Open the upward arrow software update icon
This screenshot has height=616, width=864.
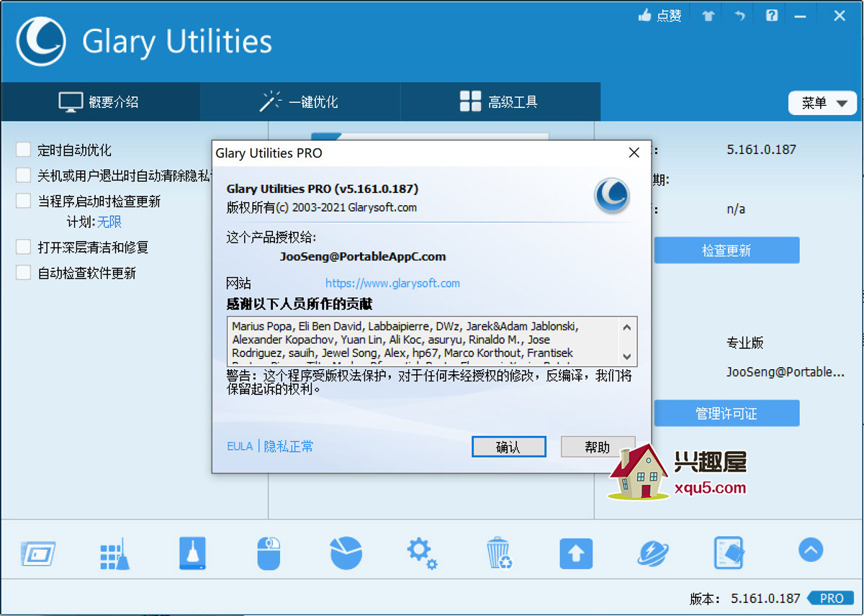point(576,554)
